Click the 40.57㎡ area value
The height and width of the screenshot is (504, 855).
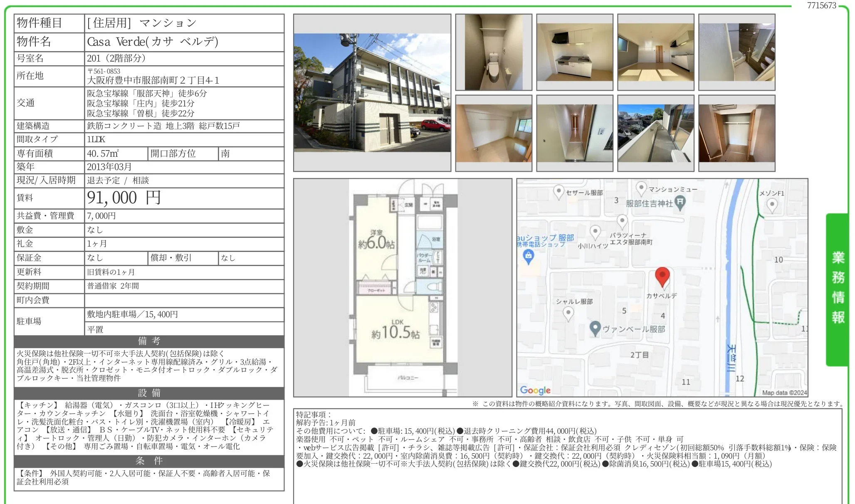point(103,153)
